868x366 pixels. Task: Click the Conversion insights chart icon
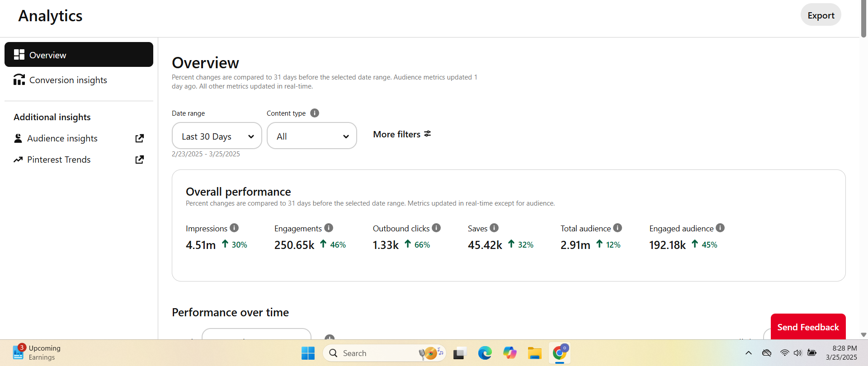[19, 80]
